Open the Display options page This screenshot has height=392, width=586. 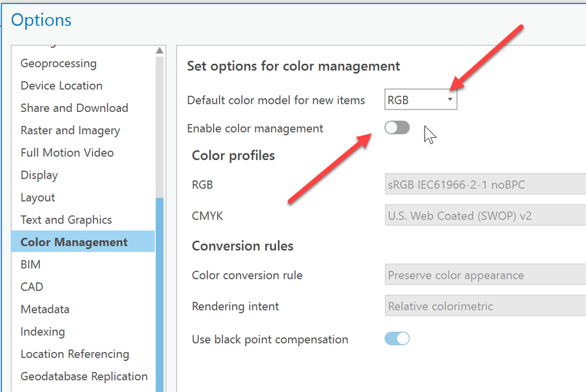(39, 175)
